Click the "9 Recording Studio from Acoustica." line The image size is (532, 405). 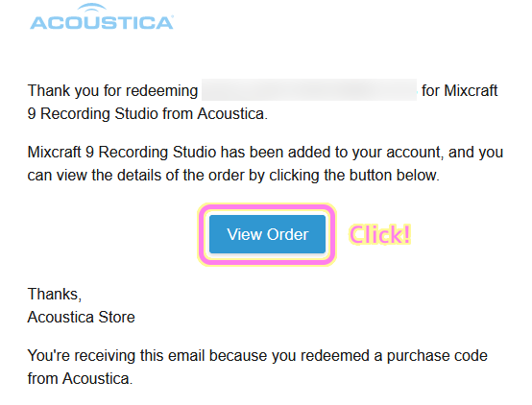148,113
